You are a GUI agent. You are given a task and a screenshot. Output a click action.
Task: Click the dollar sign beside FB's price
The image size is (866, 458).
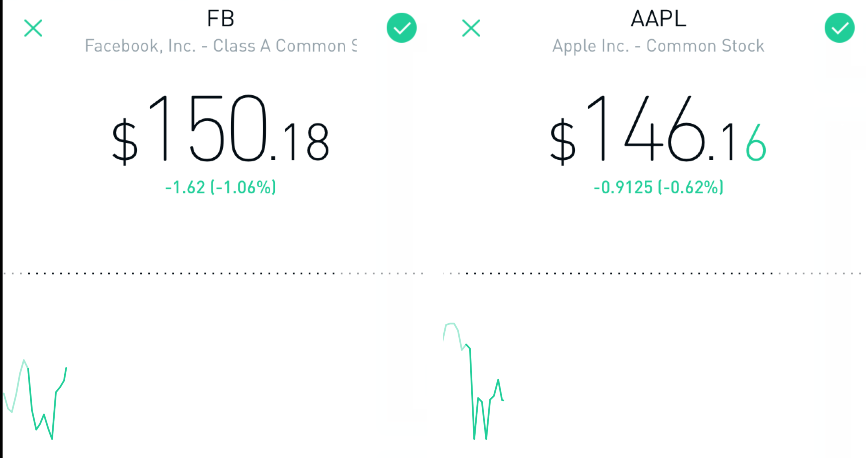tap(125, 142)
